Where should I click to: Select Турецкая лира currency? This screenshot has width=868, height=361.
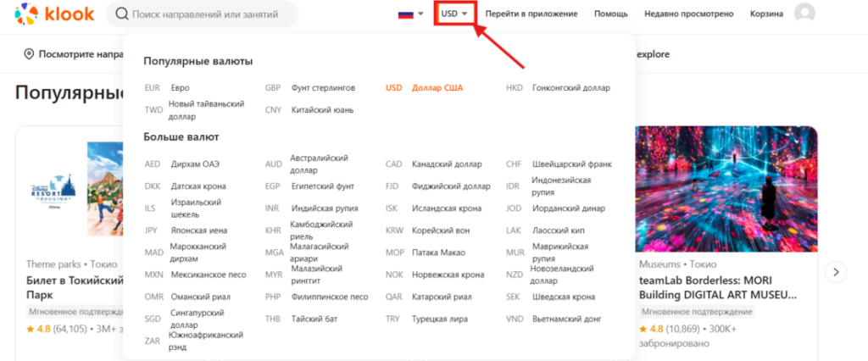coord(437,319)
